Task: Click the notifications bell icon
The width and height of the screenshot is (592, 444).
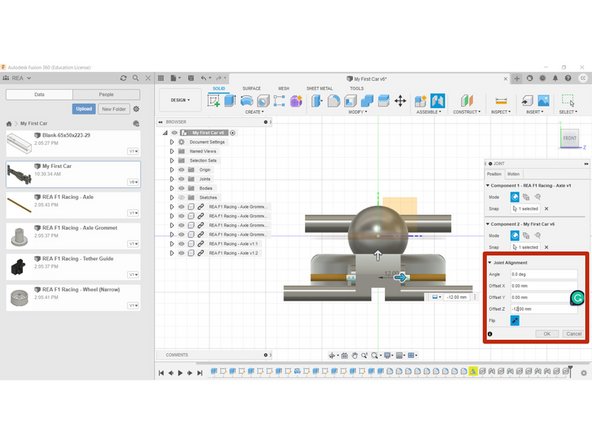Action: coord(555,78)
